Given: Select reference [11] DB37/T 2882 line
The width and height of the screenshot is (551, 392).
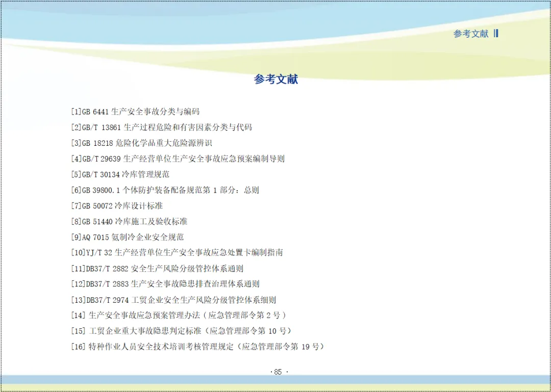Looking at the screenshot, I should tap(157, 269).
